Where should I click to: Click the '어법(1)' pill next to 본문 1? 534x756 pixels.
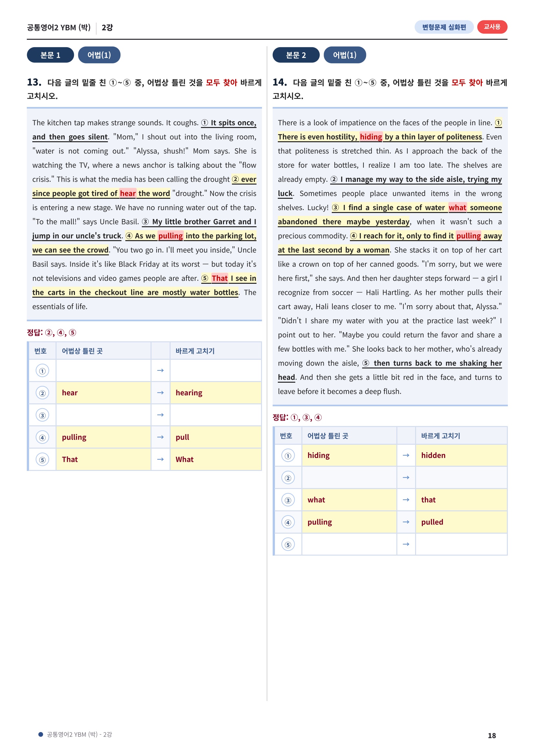point(99,55)
